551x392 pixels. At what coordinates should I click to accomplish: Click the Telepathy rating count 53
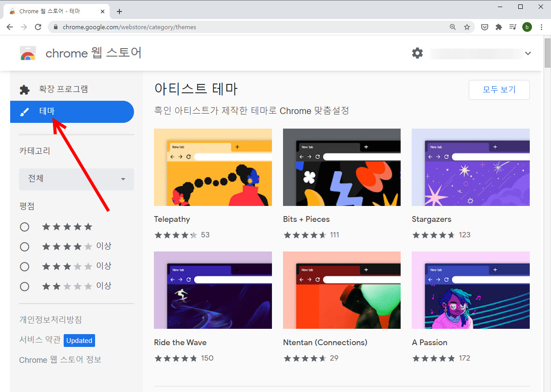coord(205,235)
